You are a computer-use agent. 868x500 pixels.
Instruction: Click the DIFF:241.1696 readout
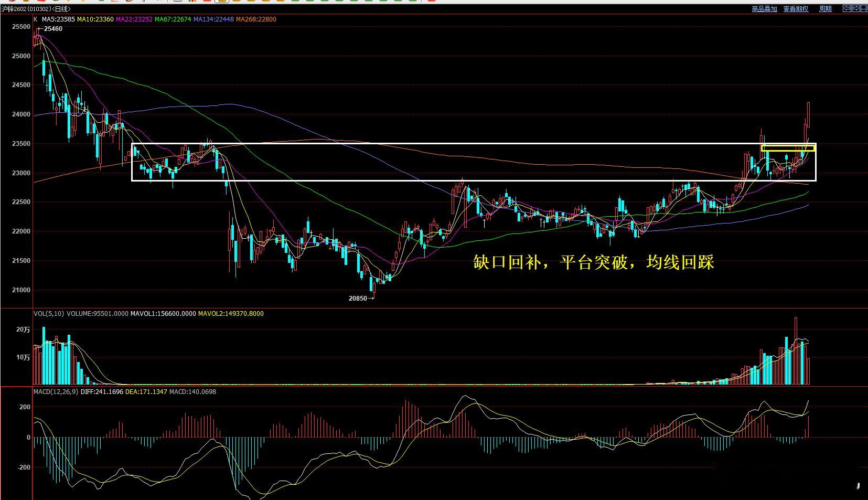point(102,392)
